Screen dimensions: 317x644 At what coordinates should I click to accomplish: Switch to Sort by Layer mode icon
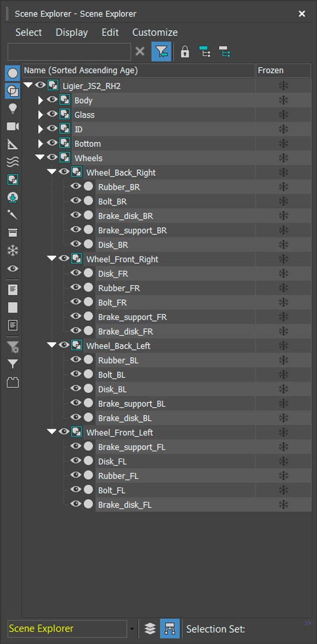pos(150,628)
